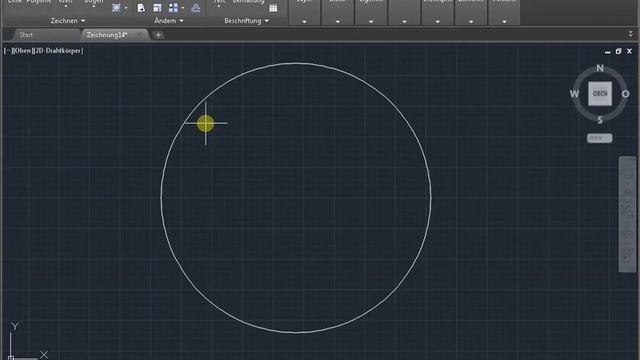Select the Array (Reihe) tool icon
Image resolution: width=640 pixels, height=360 pixels.
coord(173,8)
